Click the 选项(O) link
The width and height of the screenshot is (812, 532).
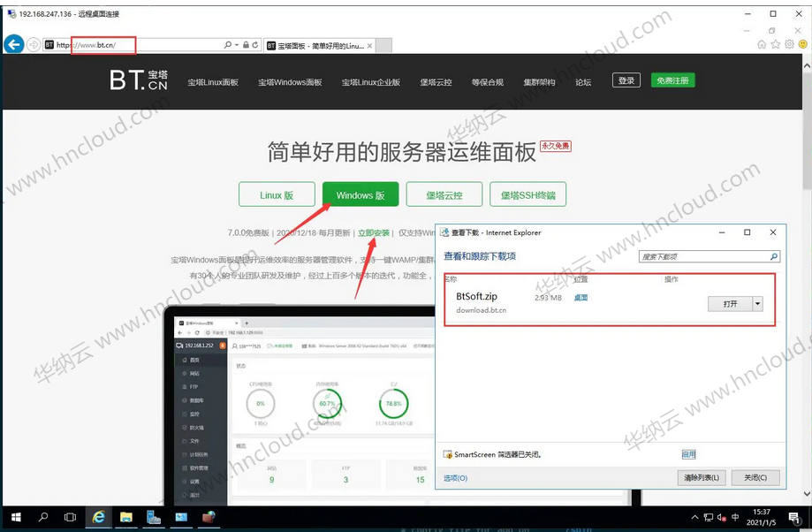[x=456, y=478]
